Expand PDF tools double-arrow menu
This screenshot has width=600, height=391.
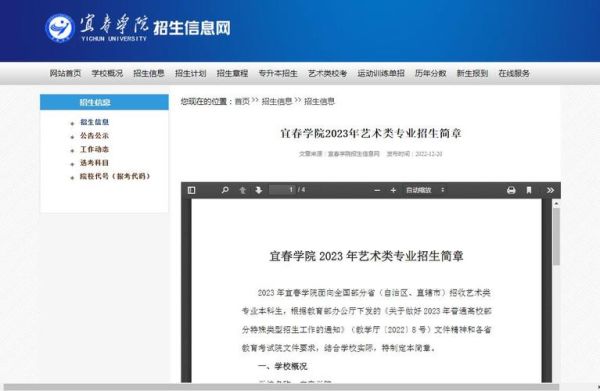click(550, 190)
